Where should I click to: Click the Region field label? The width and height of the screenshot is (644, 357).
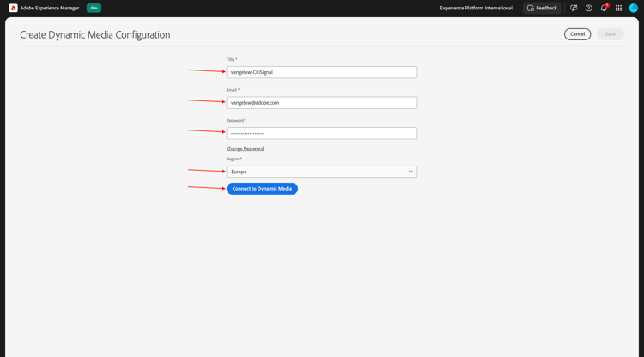click(234, 159)
